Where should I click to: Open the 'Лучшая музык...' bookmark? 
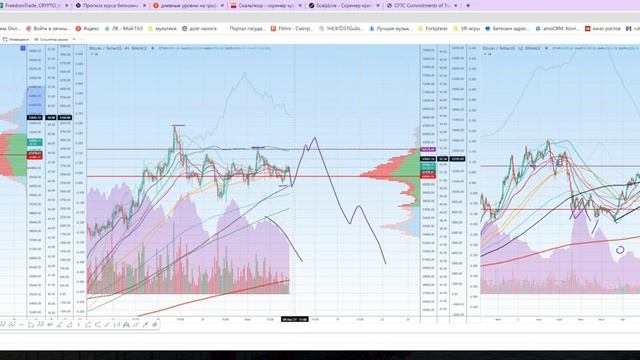coord(390,29)
